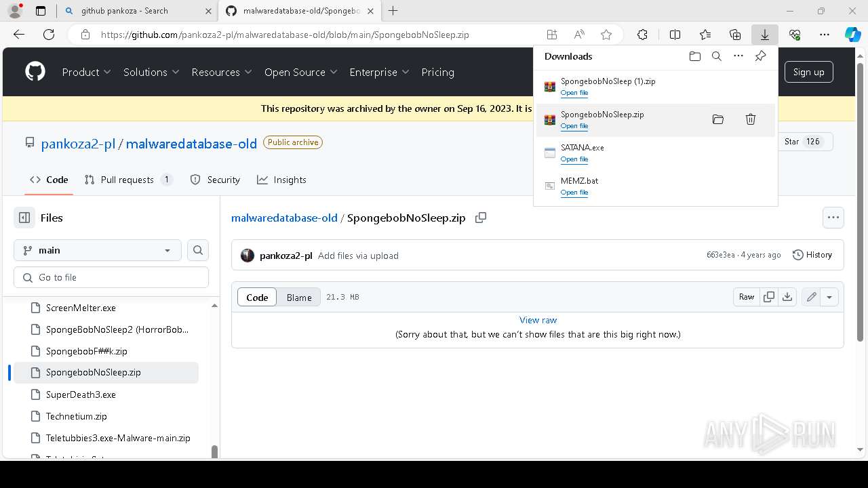The height and width of the screenshot is (488, 868).
Task: Open the new tab button
Action: pyautogui.click(x=393, y=11)
